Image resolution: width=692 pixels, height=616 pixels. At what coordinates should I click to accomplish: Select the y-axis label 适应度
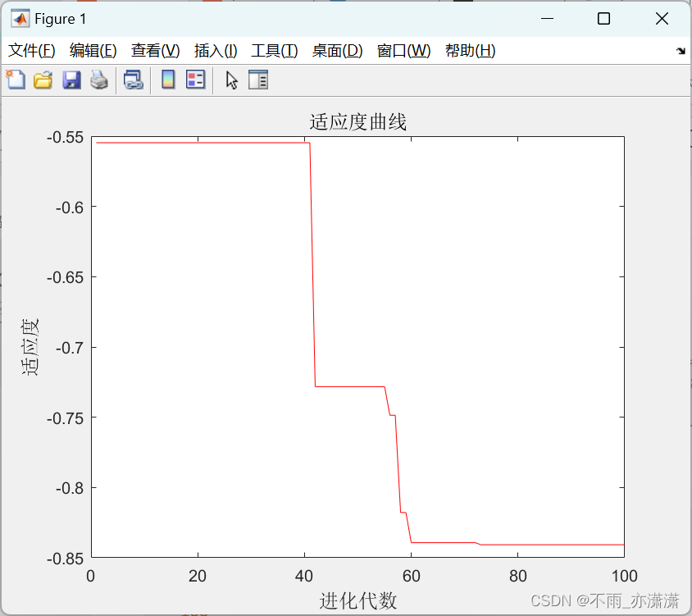(x=30, y=347)
